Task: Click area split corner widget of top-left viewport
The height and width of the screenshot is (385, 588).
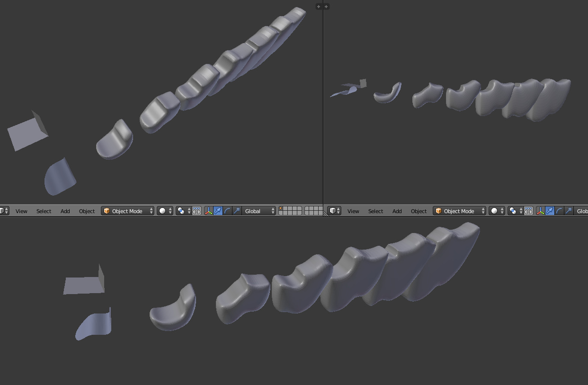Action: [319, 7]
